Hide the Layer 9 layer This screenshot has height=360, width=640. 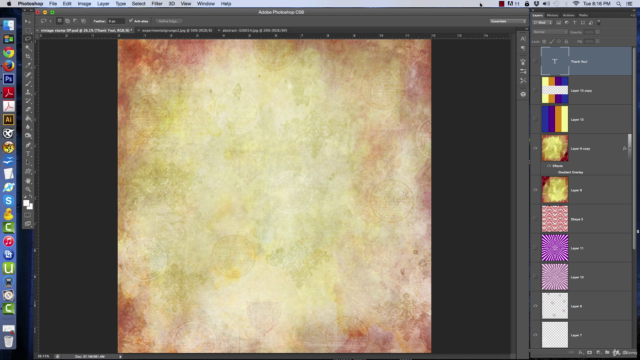(535, 190)
